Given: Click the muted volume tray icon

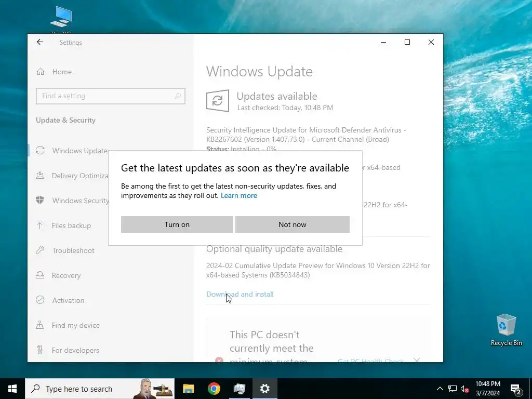Looking at the screenshot, I should pyautogui.click(x=464, y=389).
